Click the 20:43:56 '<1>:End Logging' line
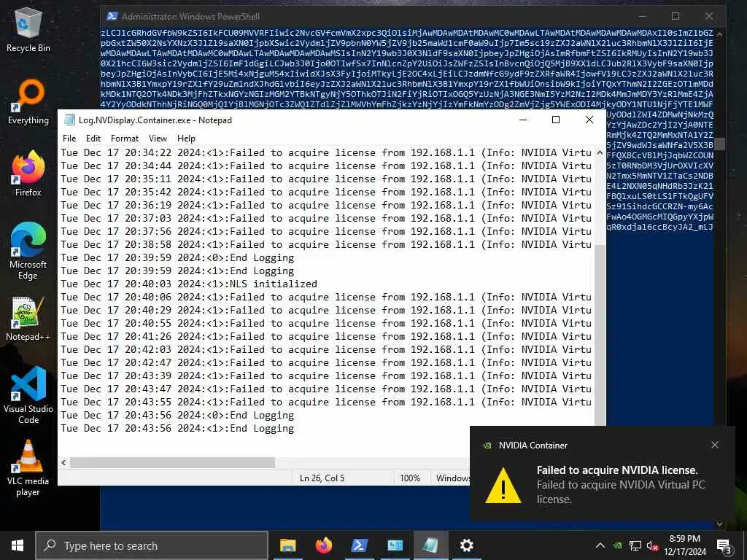 point(177,428)
